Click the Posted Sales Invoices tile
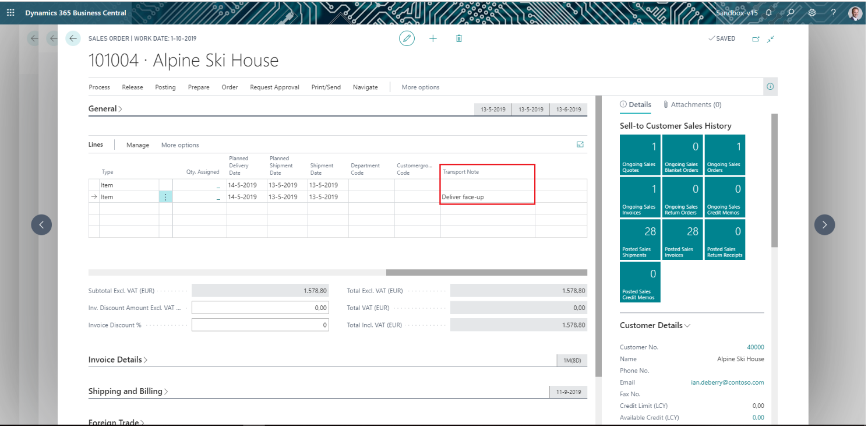 (682, 239)
